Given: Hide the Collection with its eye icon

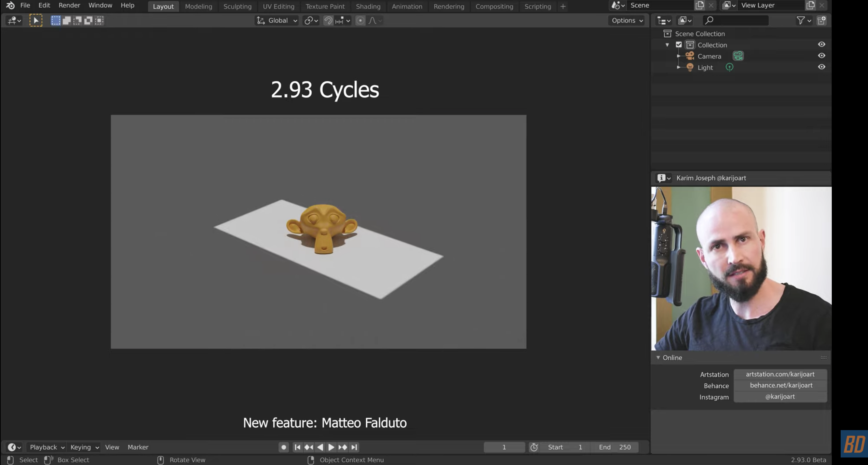Looking at the screenshot, I should (x=822, y=44).
